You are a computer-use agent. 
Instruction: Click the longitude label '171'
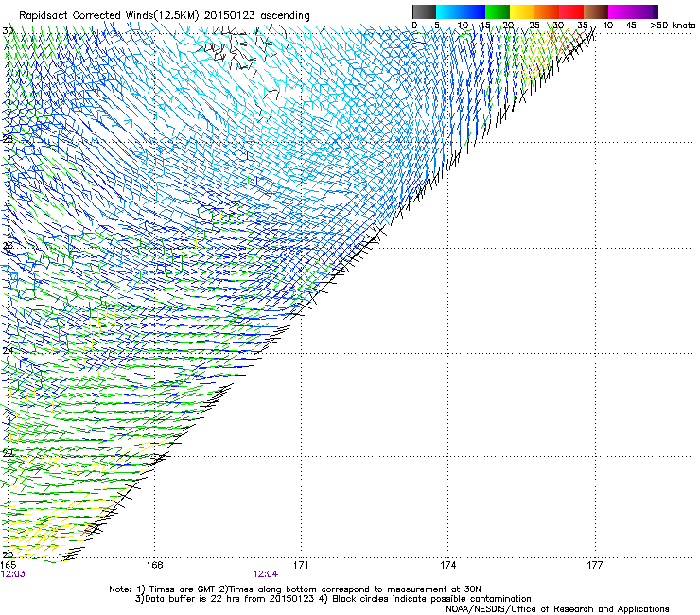301,565
